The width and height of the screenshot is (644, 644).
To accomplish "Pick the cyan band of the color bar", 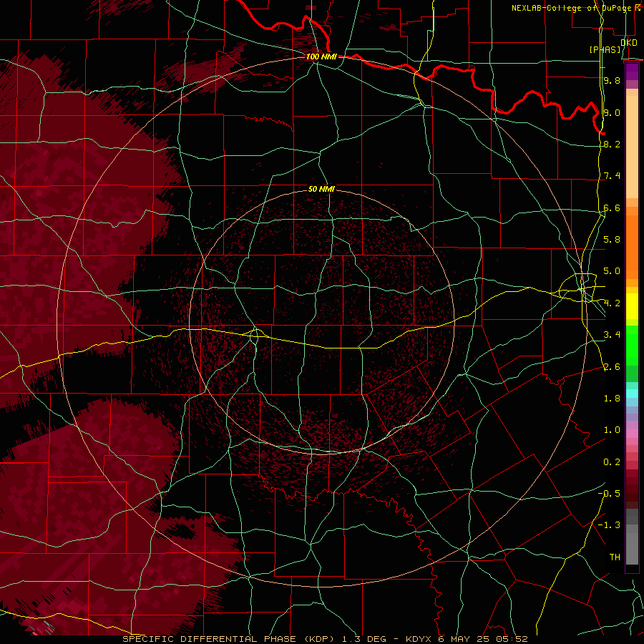I will (632, 394).
